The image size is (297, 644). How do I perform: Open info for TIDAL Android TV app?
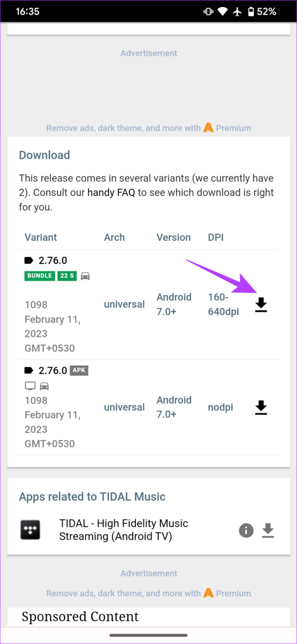pyautogui.click(x=246, y=531)
